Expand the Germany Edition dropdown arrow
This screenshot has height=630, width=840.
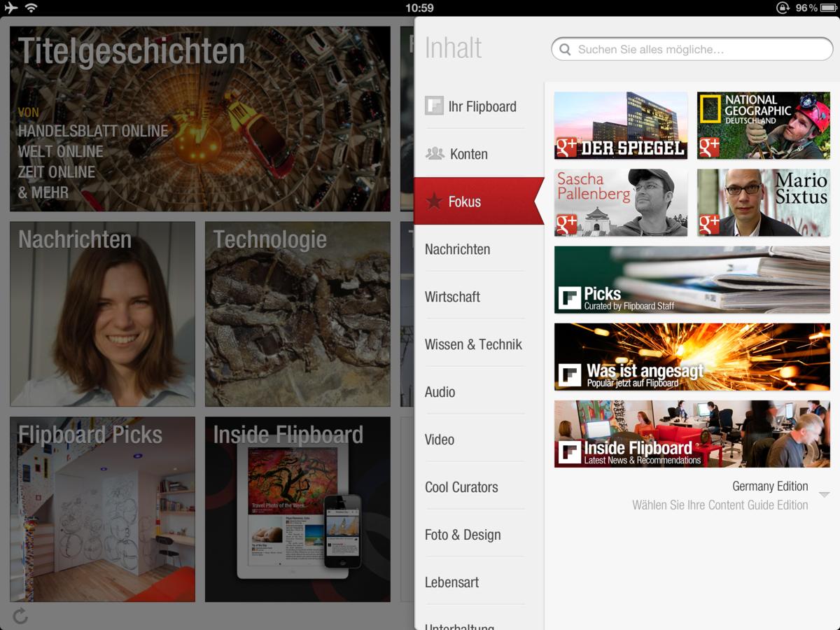(x=825, y=495)
